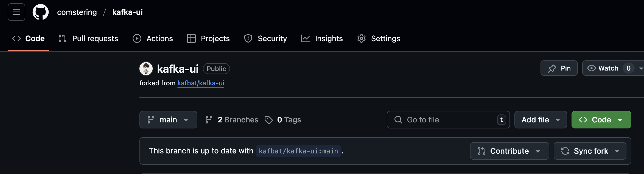Click the GitHub Octocat logo
This screenshot has width=644, height=174.
click(x=41, y=12)
